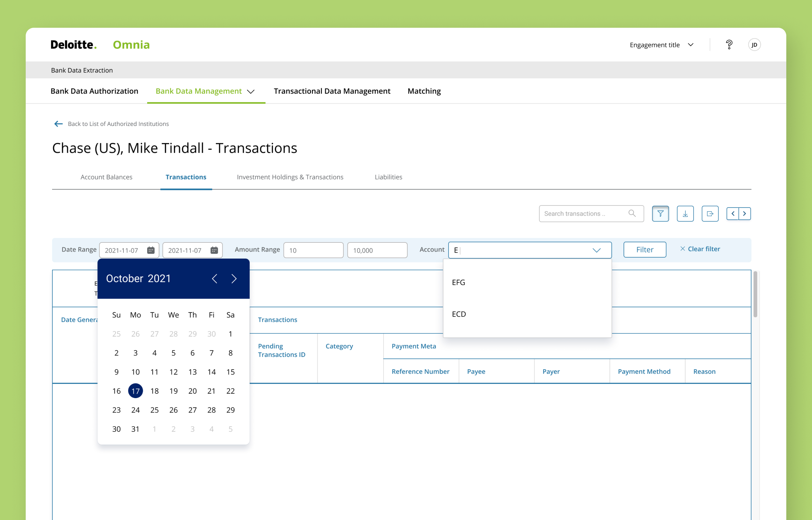This screenshot has height=520, width=812.
Task: Switch to the Matching tab
Action: click(x=424, y=91)
